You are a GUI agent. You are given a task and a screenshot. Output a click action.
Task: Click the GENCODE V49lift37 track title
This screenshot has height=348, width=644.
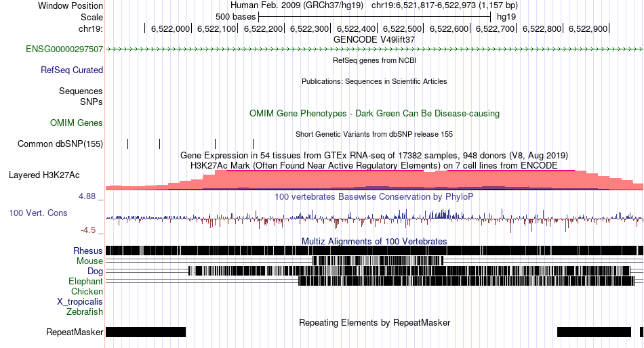[x=374, y=40]
